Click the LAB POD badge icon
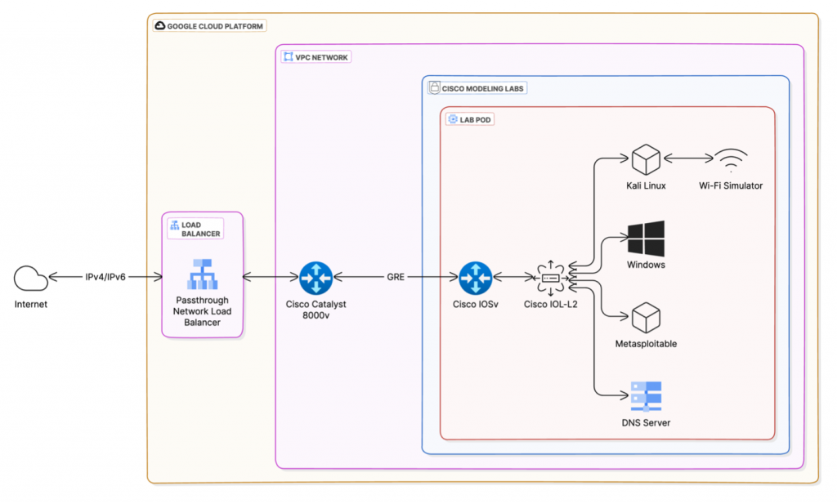This screenshot has height=504, width=837. 452,118
